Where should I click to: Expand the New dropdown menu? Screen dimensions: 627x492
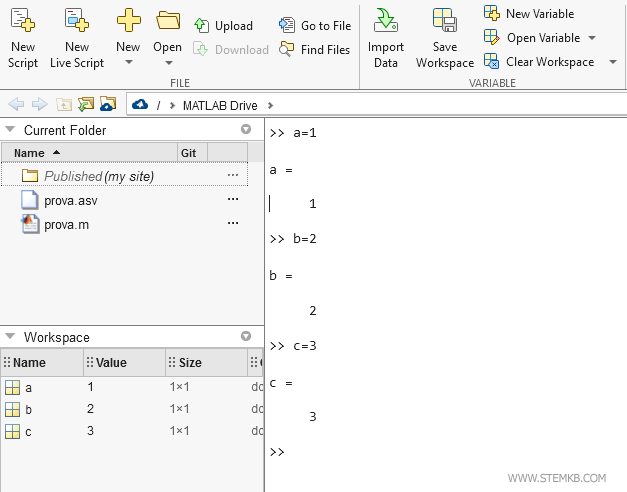[x=128, y=62]
